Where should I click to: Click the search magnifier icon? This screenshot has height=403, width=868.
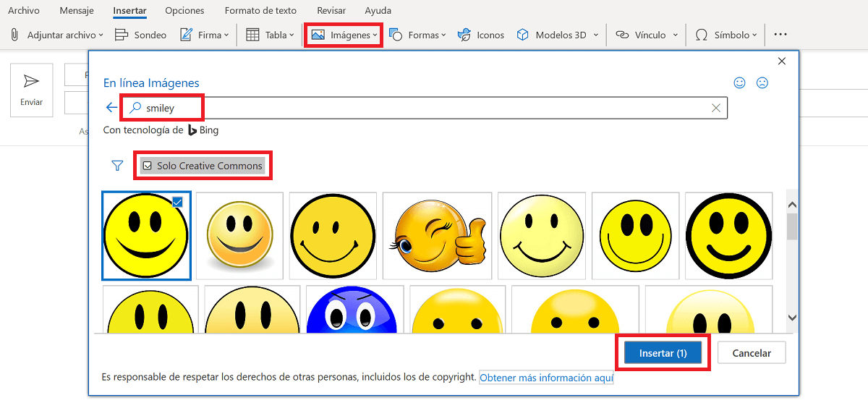(135, 108)
